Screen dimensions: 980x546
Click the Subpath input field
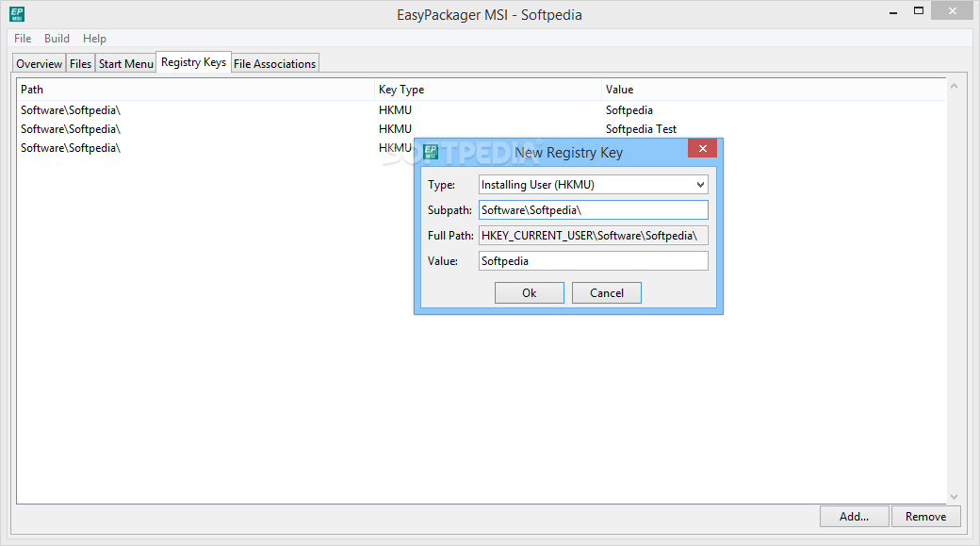click(593, 210)
